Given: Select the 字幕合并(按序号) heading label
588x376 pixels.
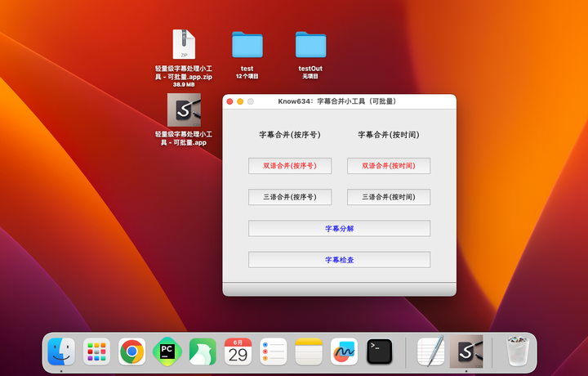Looking at the screenshot, I should tap(290, 135).
